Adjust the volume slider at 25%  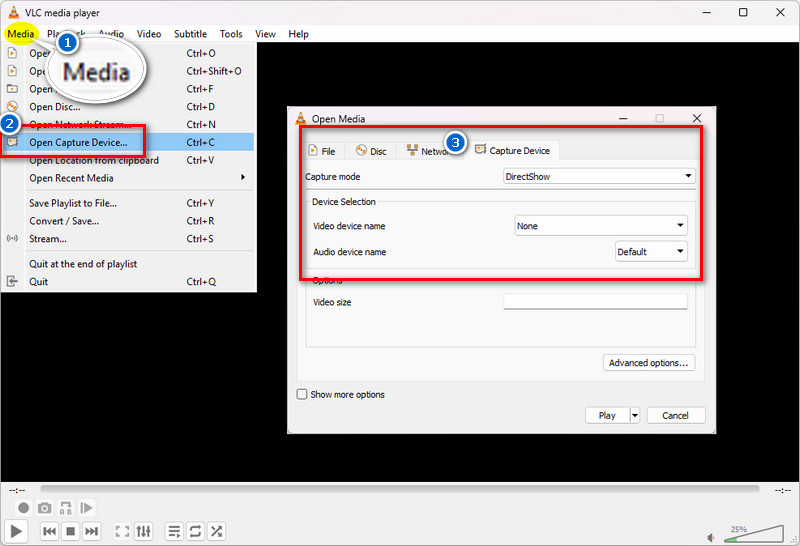tap(754, 533)
